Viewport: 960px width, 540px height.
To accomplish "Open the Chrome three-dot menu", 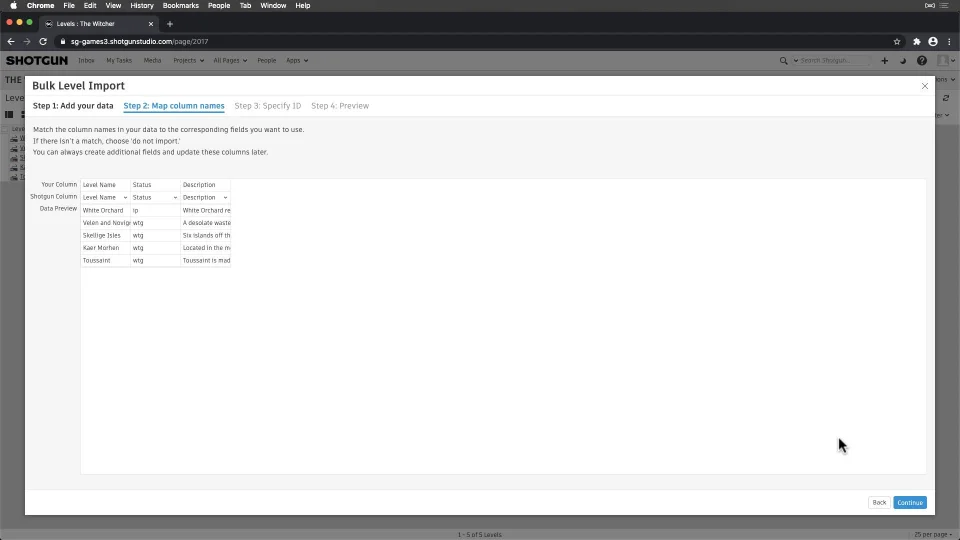I will (949, 42).
